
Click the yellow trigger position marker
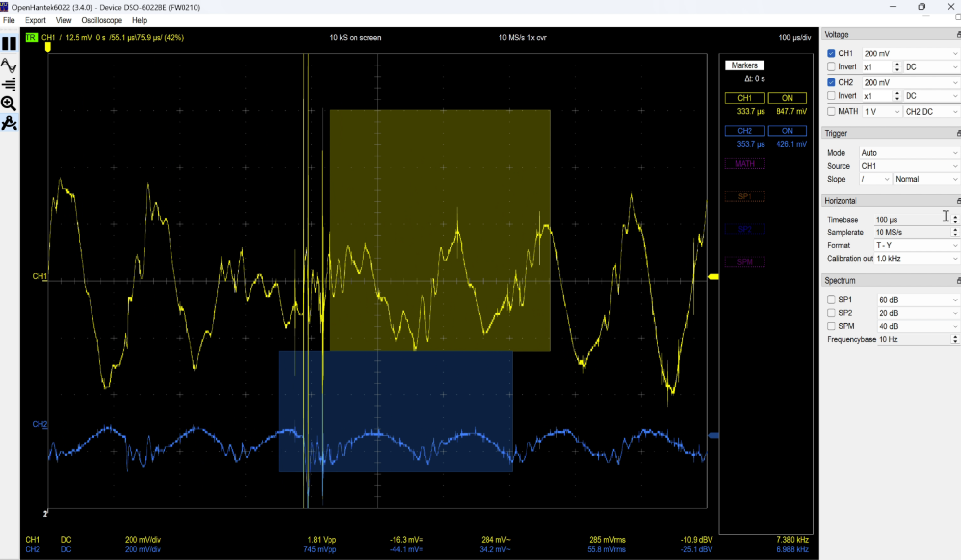[48, 47]
